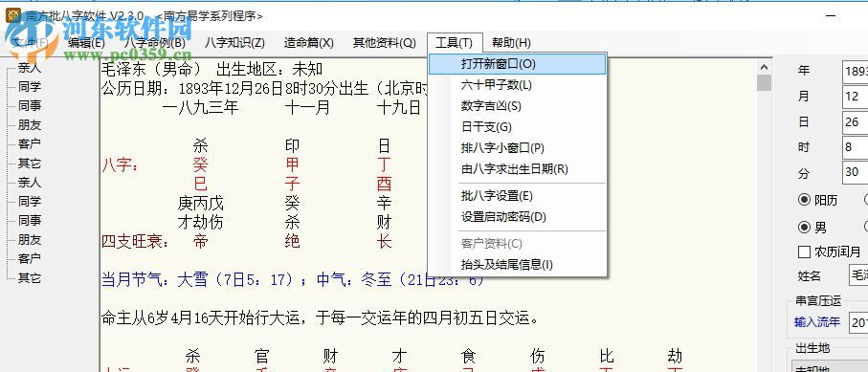Click the 才劫伤 text
868x372 pixels.
[x=200, y=222]
